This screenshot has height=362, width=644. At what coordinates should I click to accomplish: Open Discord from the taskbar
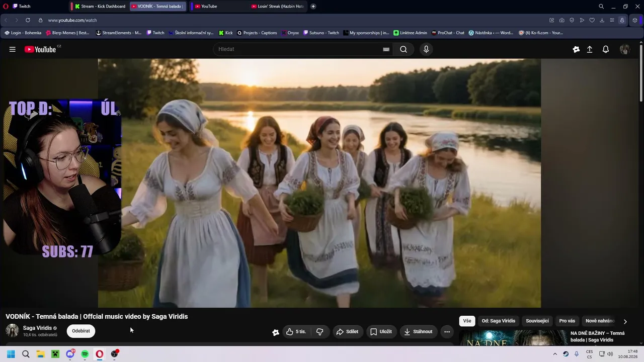70,354
